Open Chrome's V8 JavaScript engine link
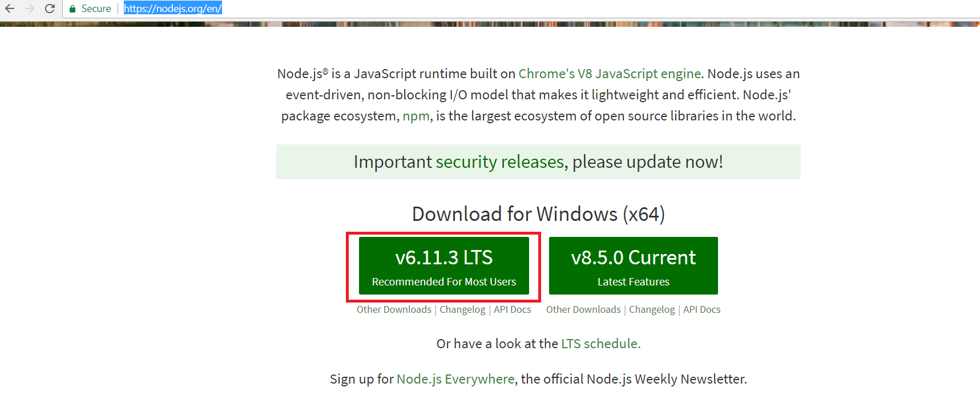The width and height of the screenshot is (980, 411). tap(609, 74)
